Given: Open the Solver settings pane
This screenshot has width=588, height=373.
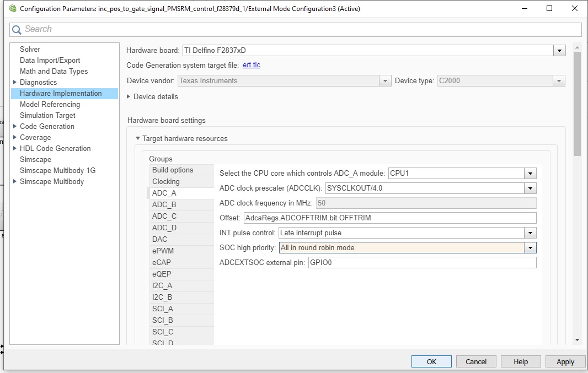Looking at the screenshot, I should (x=30, y=50).
